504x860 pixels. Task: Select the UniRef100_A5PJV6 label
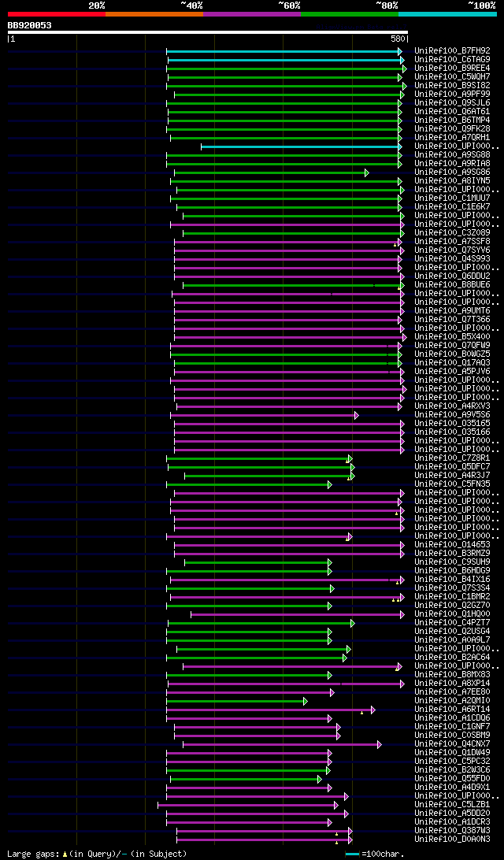coord(453,371)
